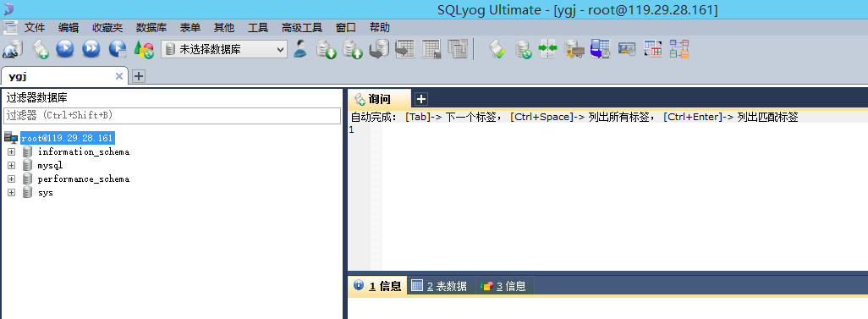Click the table icon with gray arrow
Image resolution: width=868 pixels, height=319 pixels.
click(405, 49)
